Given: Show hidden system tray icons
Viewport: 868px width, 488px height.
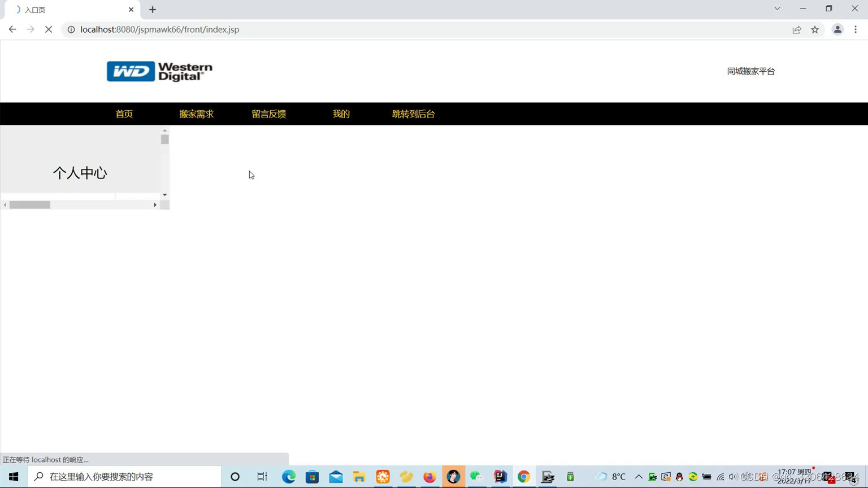Looking at the screenshot, I should point(639,477).
